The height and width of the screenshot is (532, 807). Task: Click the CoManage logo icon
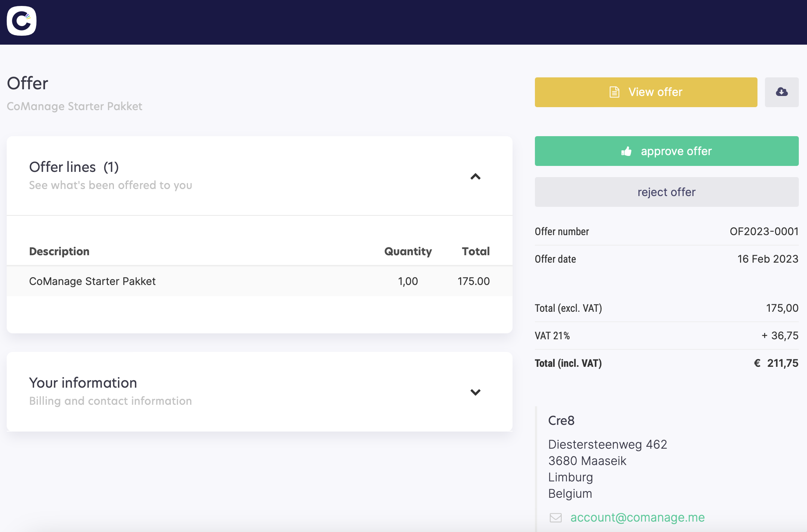click(x=22, y=21)
